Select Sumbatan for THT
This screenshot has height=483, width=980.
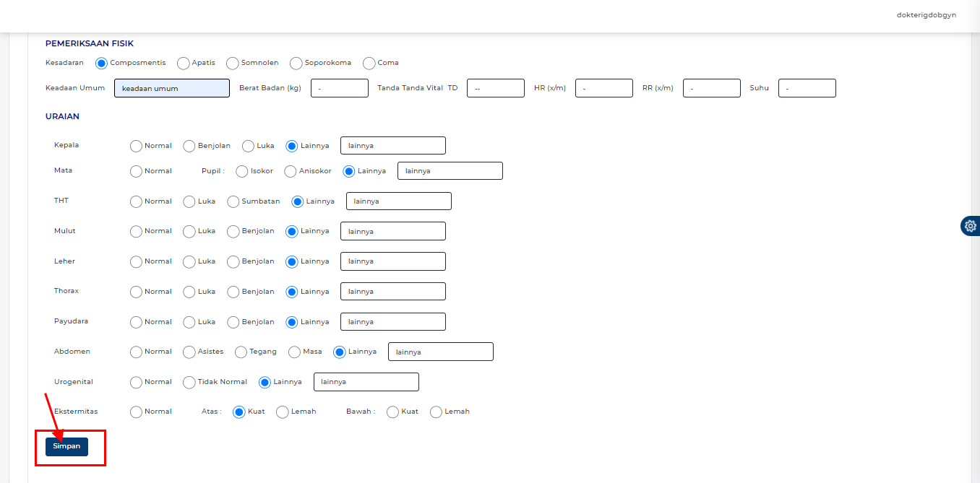(x=233, y=201)
